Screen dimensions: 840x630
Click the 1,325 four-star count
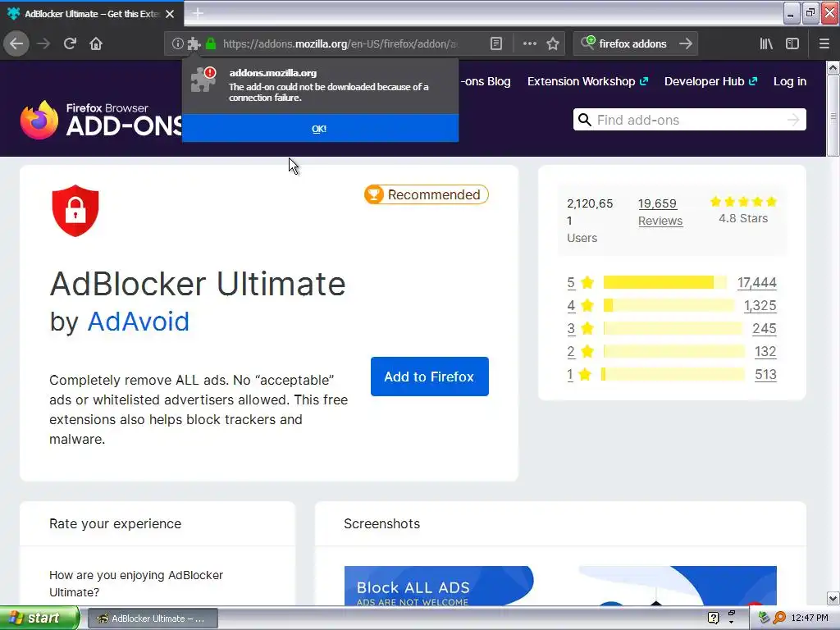(760, 305)
